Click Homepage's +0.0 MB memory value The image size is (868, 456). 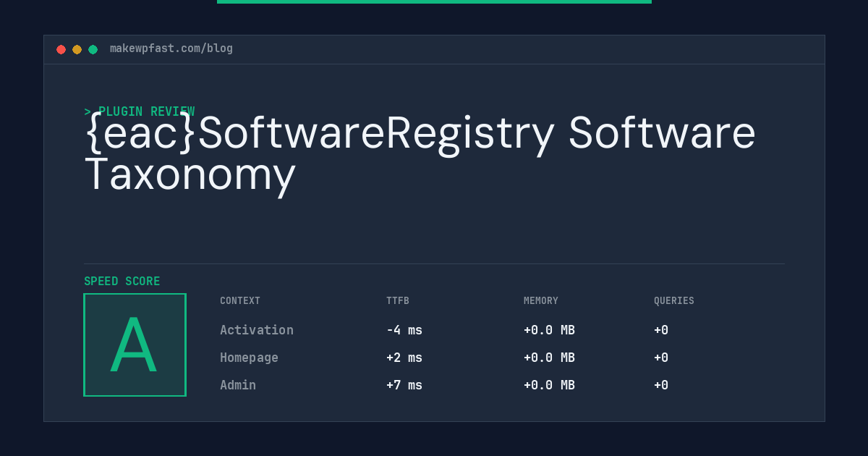click(550, 358)
